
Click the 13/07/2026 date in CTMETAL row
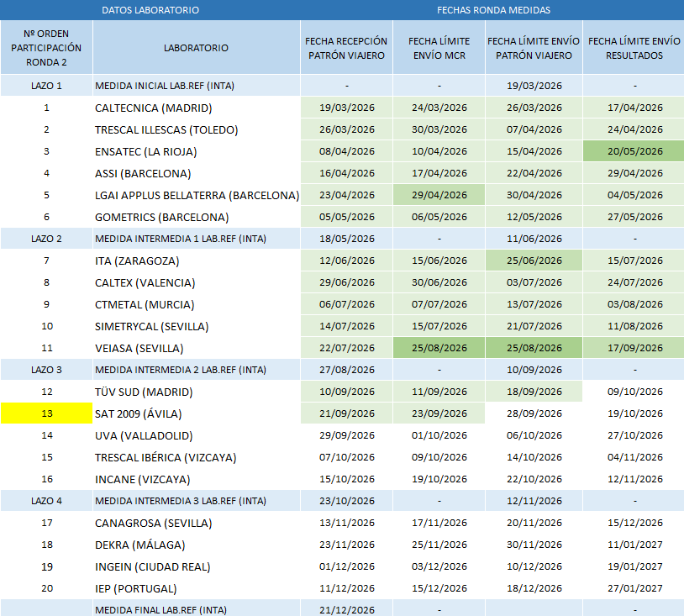534,304
